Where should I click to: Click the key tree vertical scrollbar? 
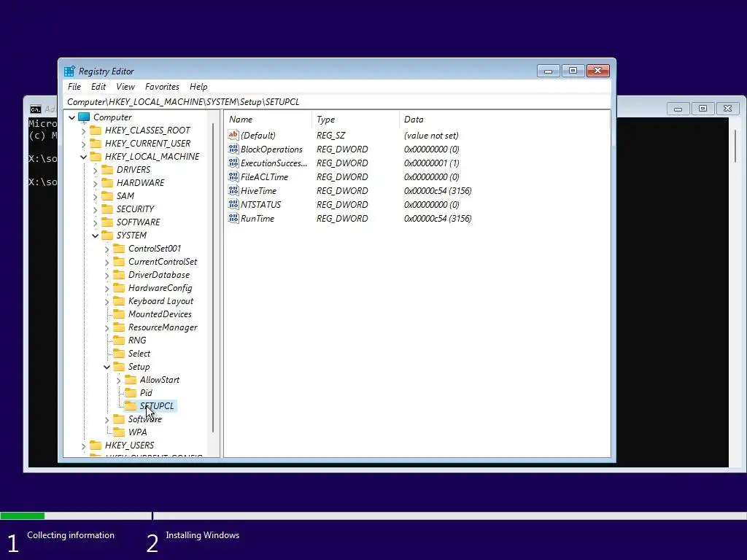coord(213,278)
